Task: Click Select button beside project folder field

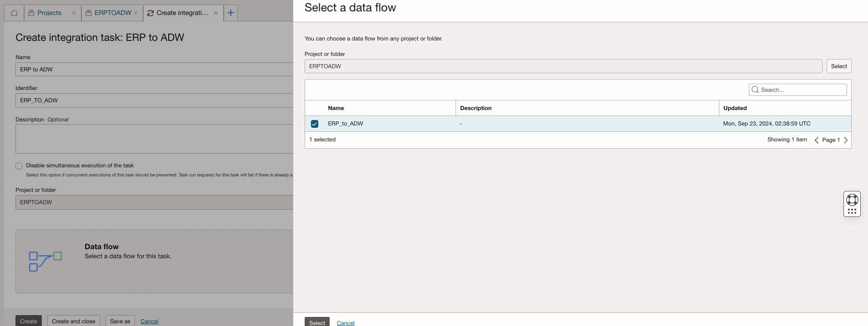Action: [838, 66]
